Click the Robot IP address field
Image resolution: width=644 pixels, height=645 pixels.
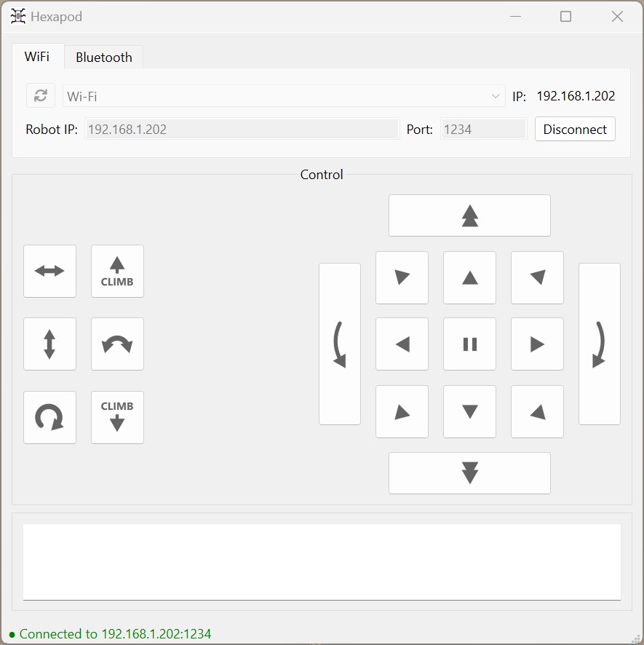(242, 130)
